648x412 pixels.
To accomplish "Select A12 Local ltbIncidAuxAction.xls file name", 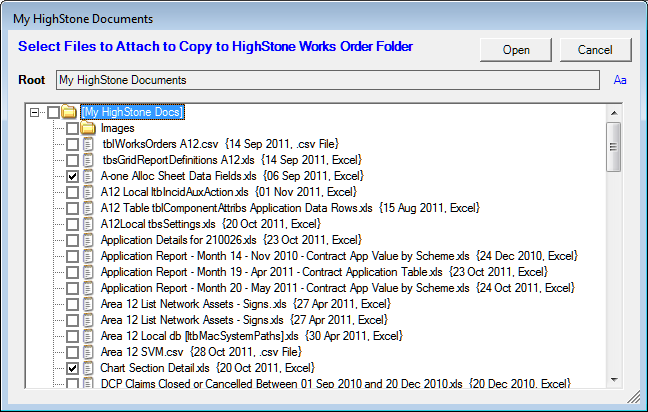I will (175, 192).
